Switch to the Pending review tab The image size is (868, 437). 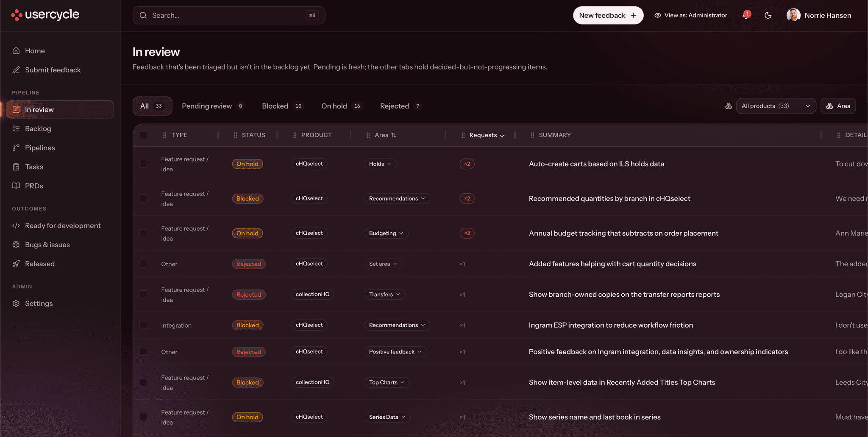click(212, 106)
